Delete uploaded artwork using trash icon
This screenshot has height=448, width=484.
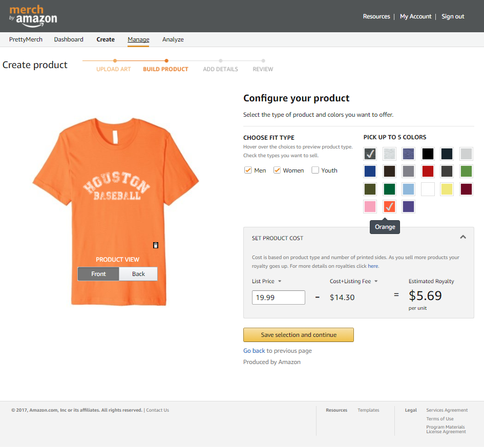tap(156, 245)
